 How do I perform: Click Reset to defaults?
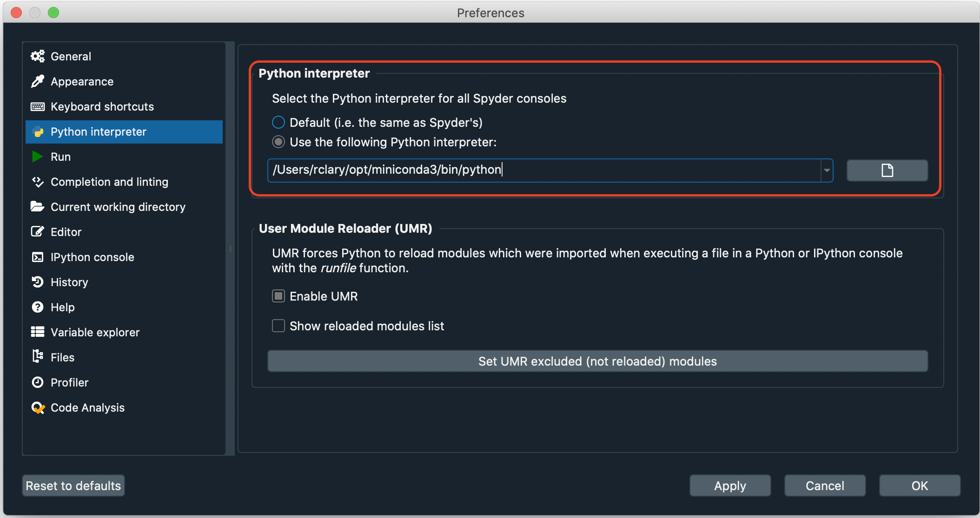[73, 485]
